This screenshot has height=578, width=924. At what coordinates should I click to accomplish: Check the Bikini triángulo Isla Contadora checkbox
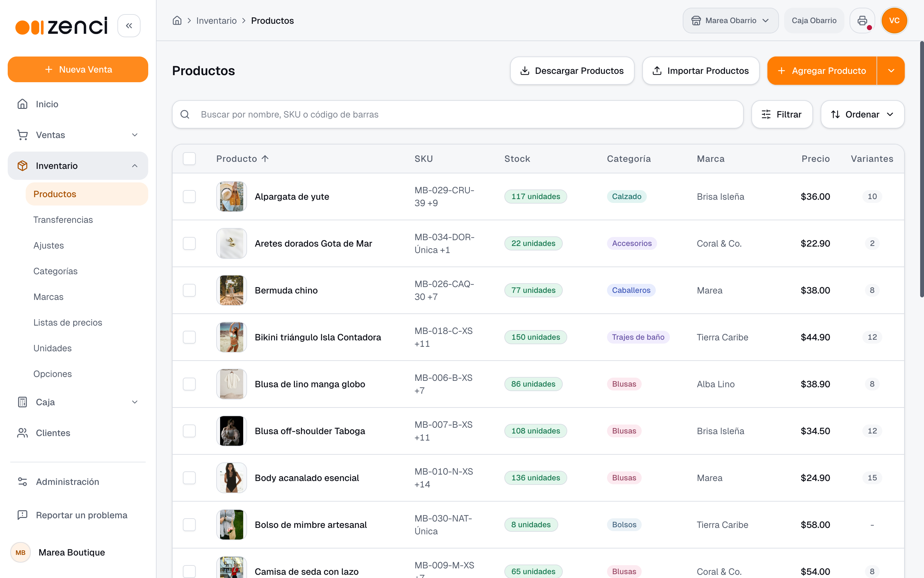(x=189, y=337)
